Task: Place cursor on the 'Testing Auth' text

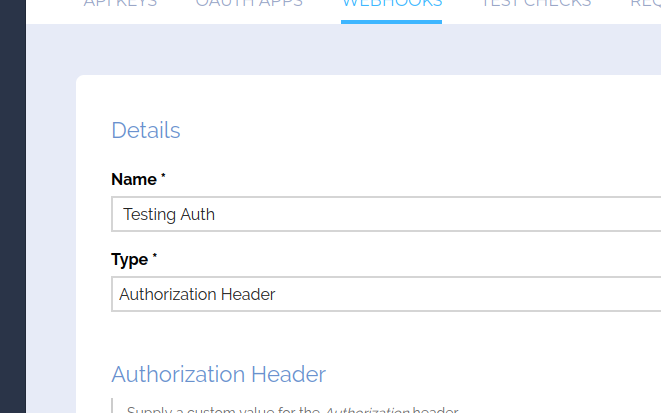Action: [168, 214]
